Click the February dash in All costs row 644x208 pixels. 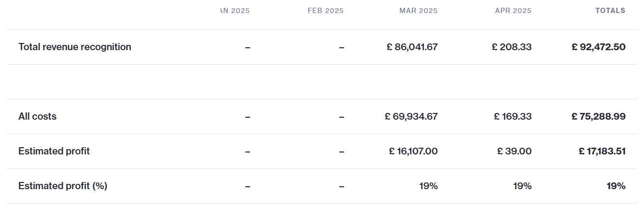[342, 117]
